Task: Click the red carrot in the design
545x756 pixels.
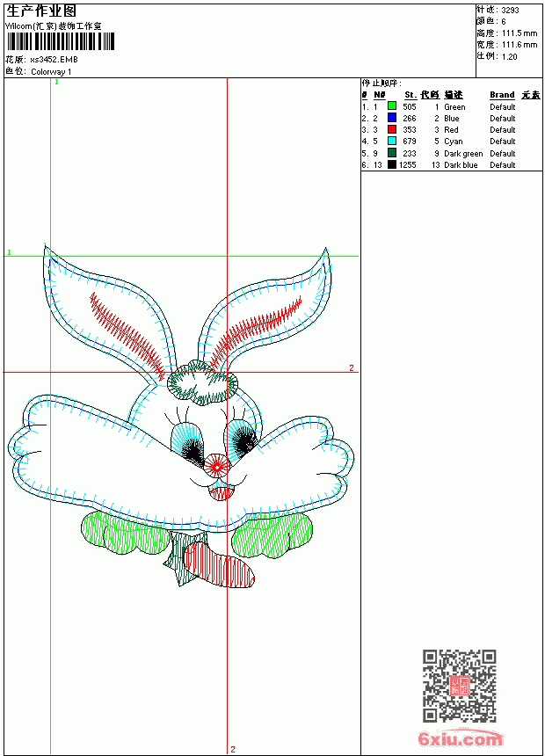Action: tap(220, 565)
